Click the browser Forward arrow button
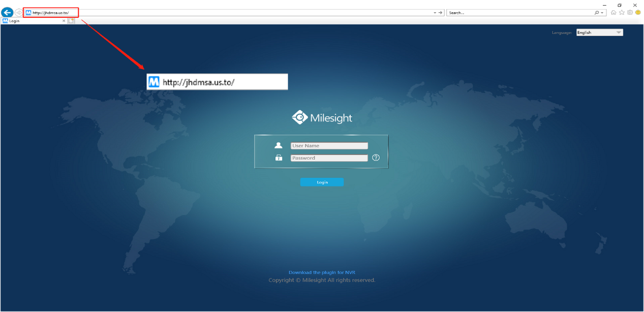The image size is (644, 312). coord(19,12)
